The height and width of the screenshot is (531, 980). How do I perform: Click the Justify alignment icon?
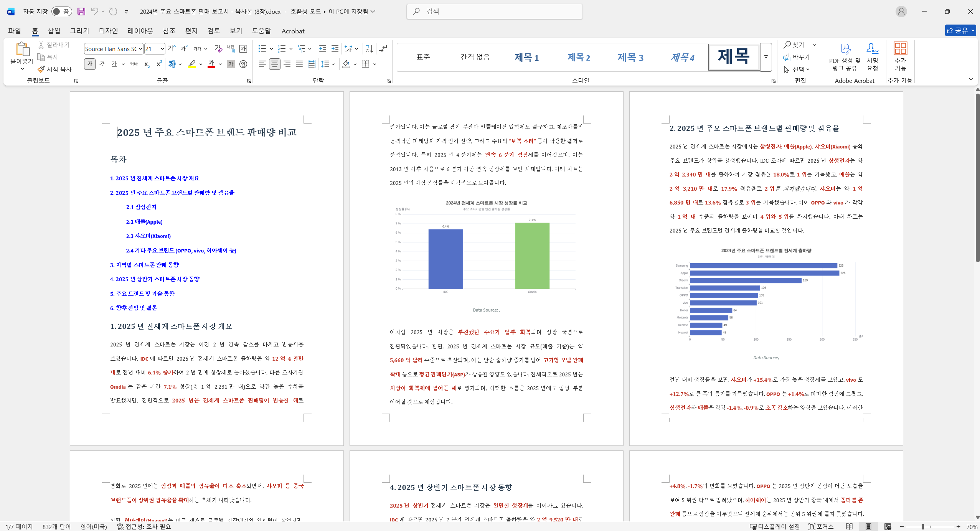299,64
